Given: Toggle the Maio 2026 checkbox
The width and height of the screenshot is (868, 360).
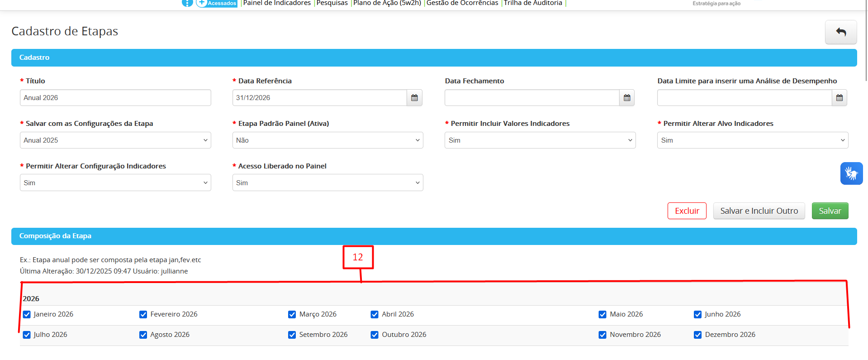Looking at the screenshot, I should point(602,315).
